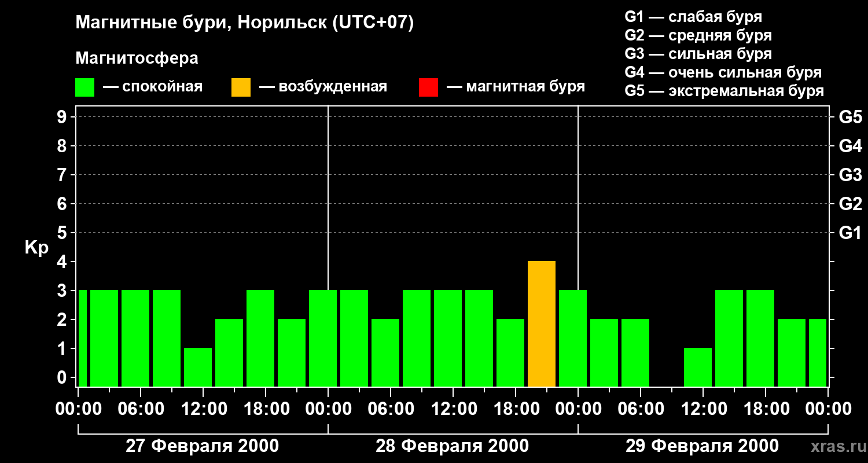Select the 13:00–16:00 Kp 2 bar on 27 February
The width and height of the screenshot is (868, 463).
tap(229, 352)
